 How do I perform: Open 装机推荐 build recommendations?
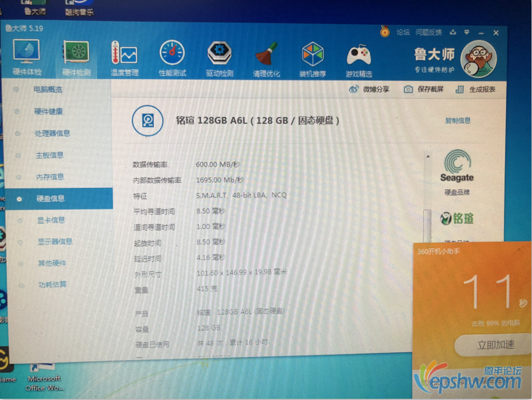click(312, 59)
